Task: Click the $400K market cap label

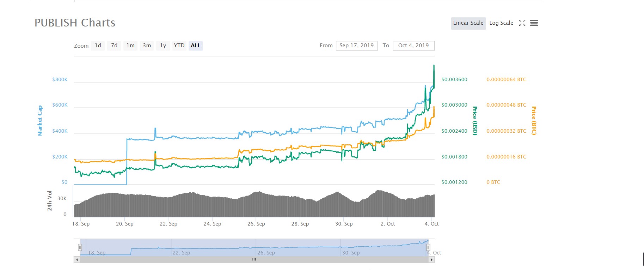Action: tap(60, 131)
